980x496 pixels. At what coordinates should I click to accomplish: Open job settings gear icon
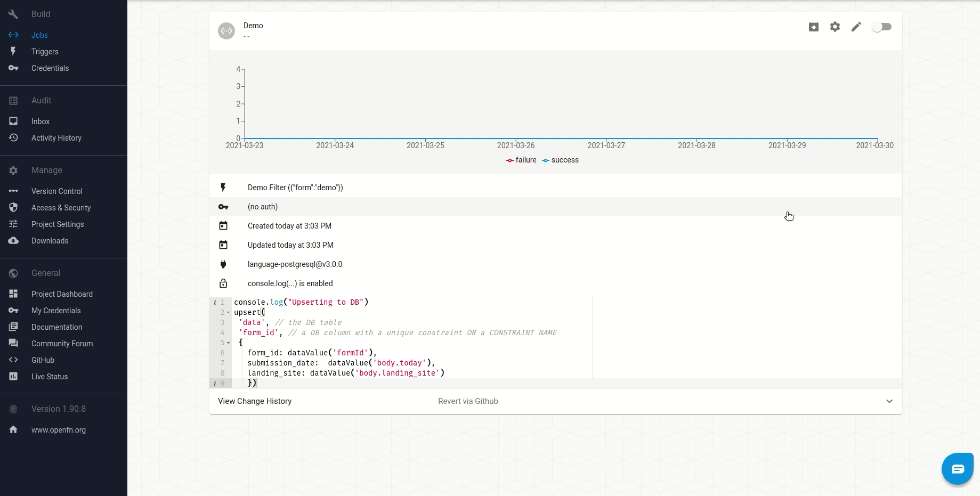click(835, 27)
